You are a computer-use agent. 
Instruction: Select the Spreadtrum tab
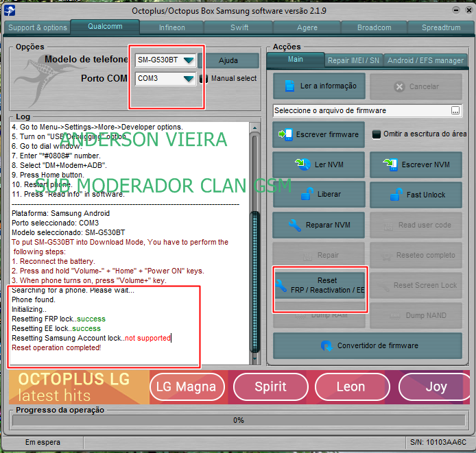point(441,27)
